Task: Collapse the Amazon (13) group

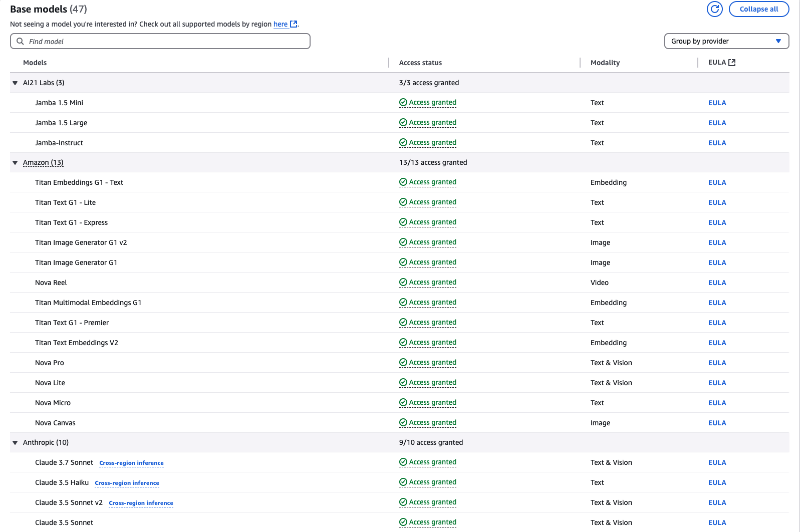Action: [x=15, y=163]
